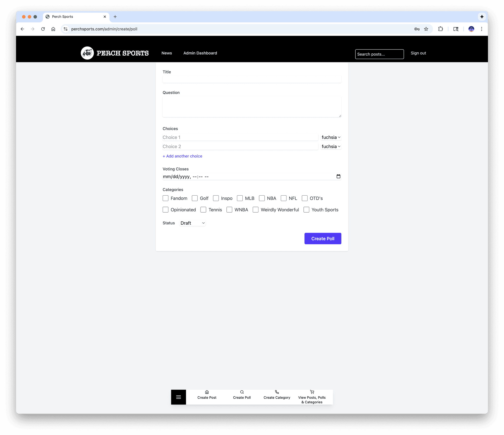Click Add another choice link
This screenshot has width=504, height=435.
[x=182, y=156]
